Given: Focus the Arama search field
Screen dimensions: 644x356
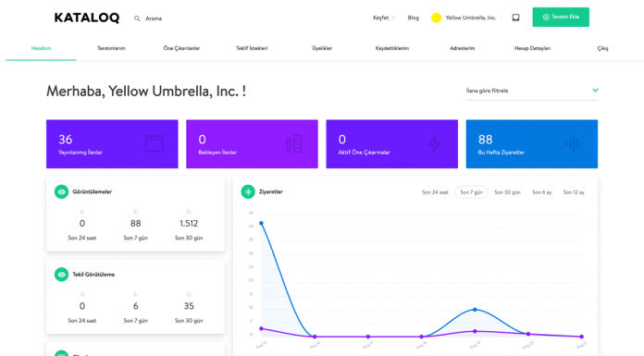Looking at the screenshot, I should [154, 18].
